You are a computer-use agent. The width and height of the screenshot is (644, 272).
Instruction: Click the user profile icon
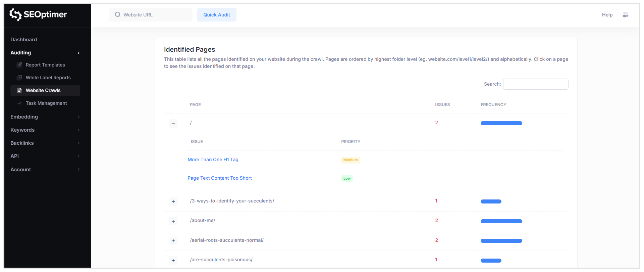625,15
